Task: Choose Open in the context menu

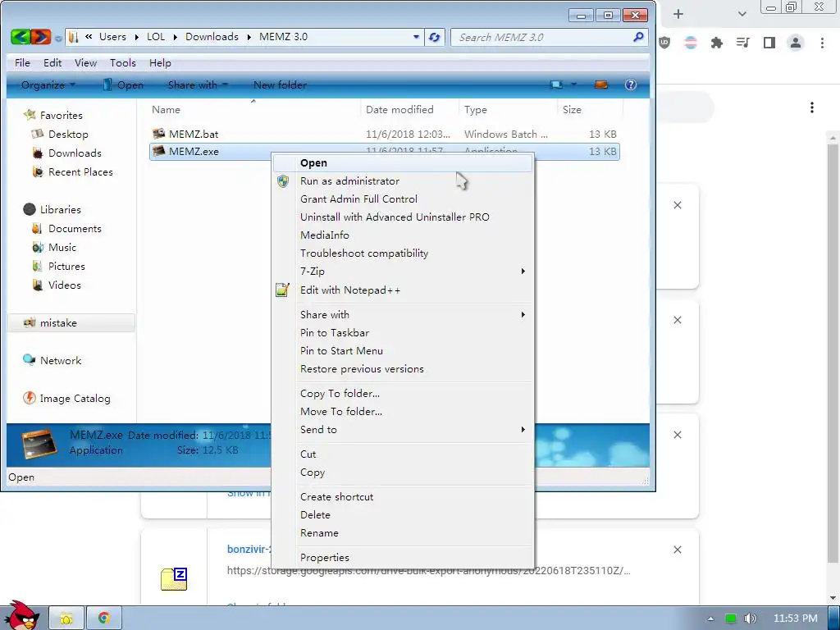Action: (404, 163)
